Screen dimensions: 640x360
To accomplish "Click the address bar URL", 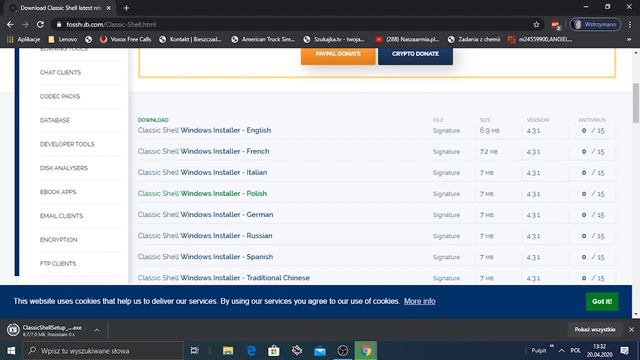I will (x=111, y=24).
